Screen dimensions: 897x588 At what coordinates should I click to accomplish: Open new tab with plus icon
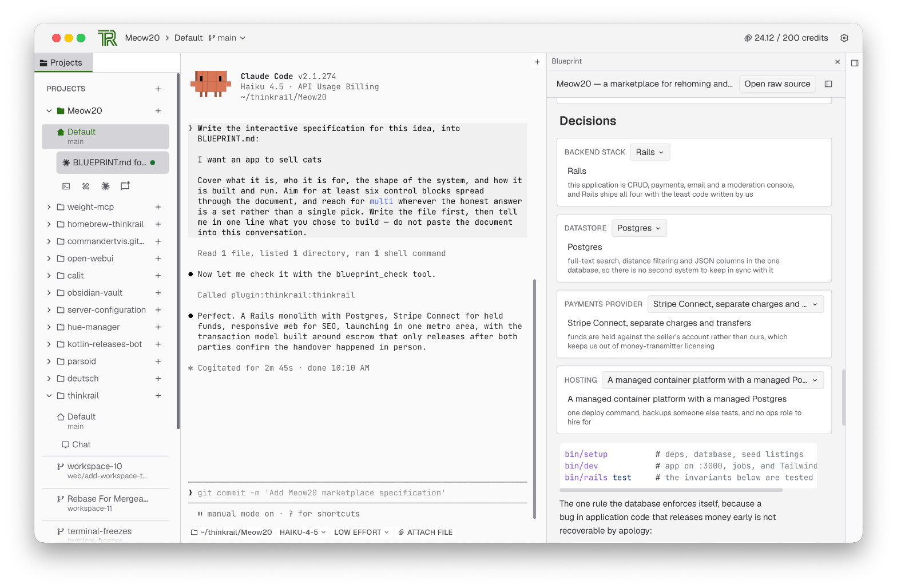click(x=537, y=62)
